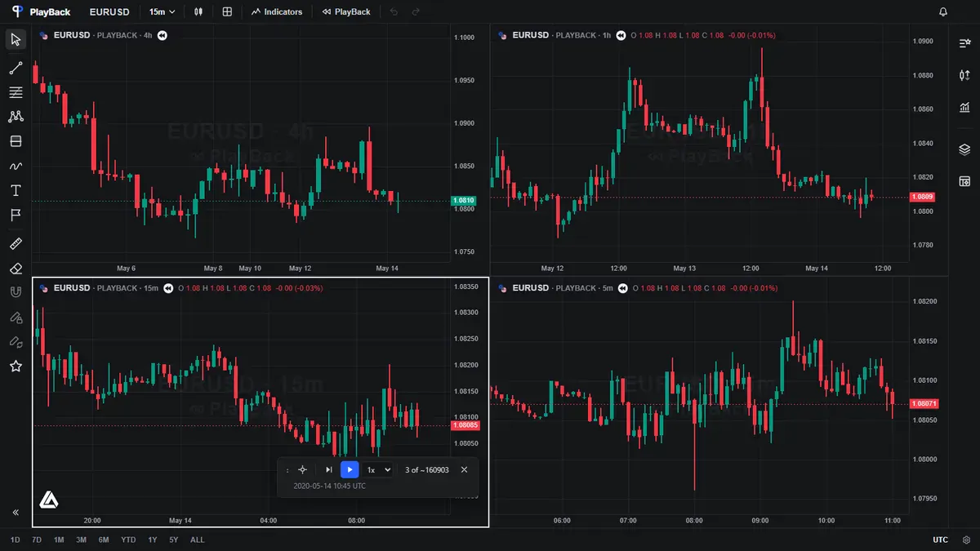Select the 5Y time range
Image resolution: width=980 pixels, height=551 pixels.
click(x=174, y=540)
